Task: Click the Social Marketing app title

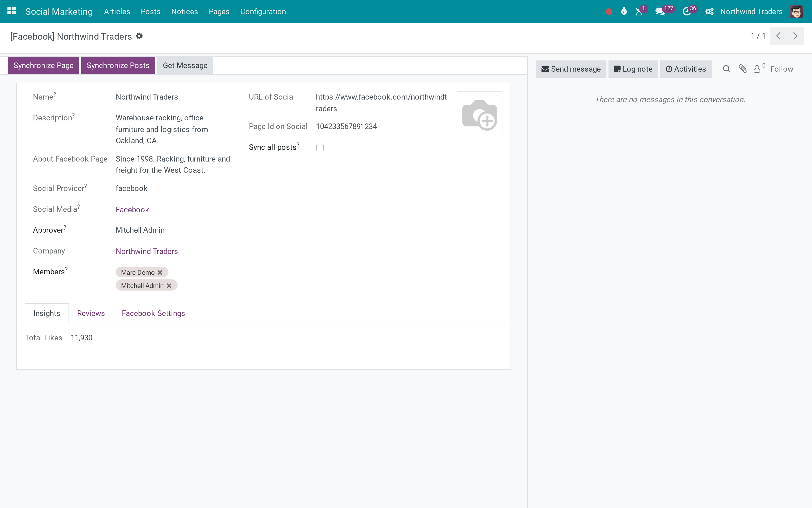Action: click(x=59, y=11)
